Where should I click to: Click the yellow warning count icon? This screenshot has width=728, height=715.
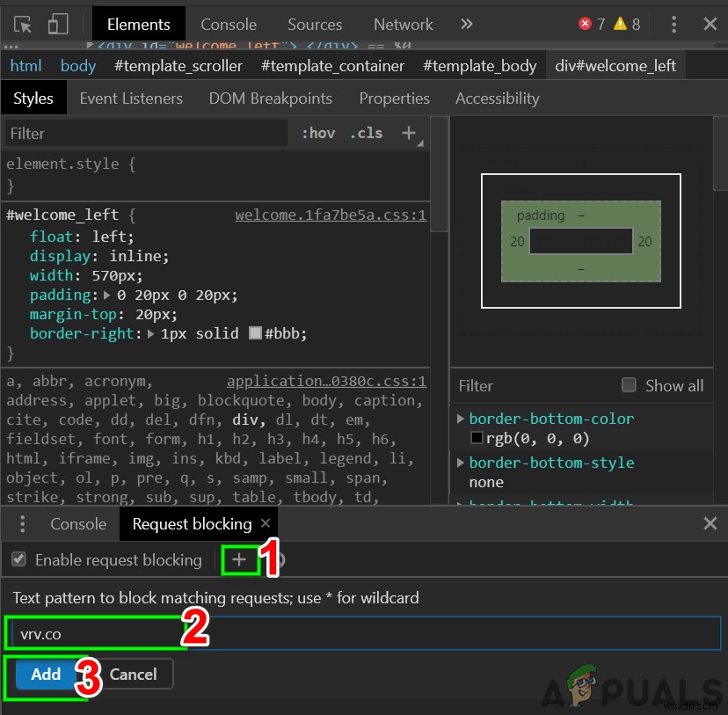620,24
